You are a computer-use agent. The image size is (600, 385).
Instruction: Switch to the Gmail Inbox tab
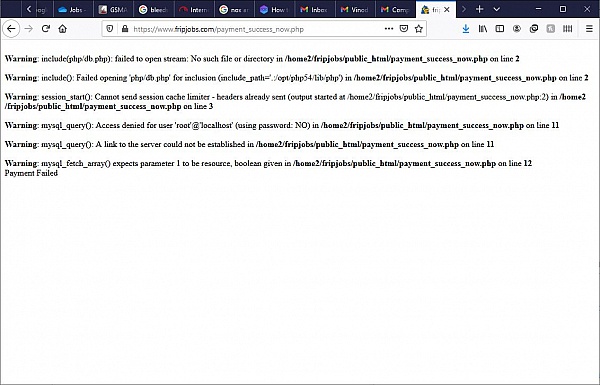tap(315, 10)
